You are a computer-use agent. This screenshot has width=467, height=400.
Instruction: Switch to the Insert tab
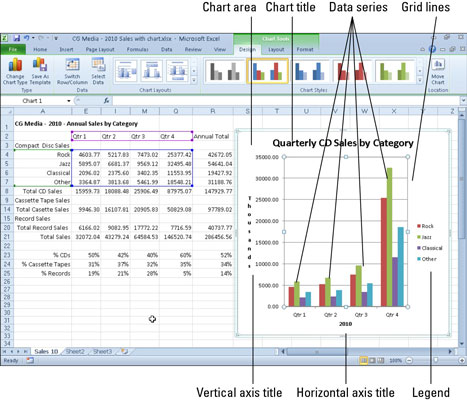tap(66, 49)
